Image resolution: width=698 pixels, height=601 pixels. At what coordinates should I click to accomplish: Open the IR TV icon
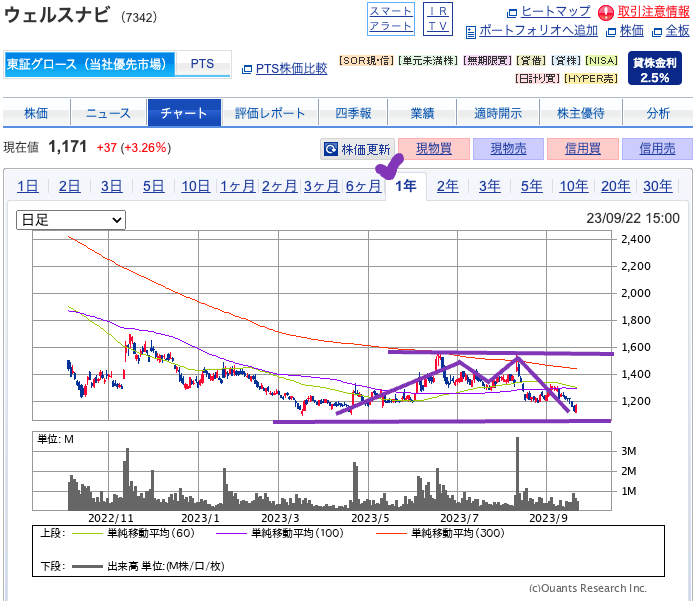click(x=438, y=19)
